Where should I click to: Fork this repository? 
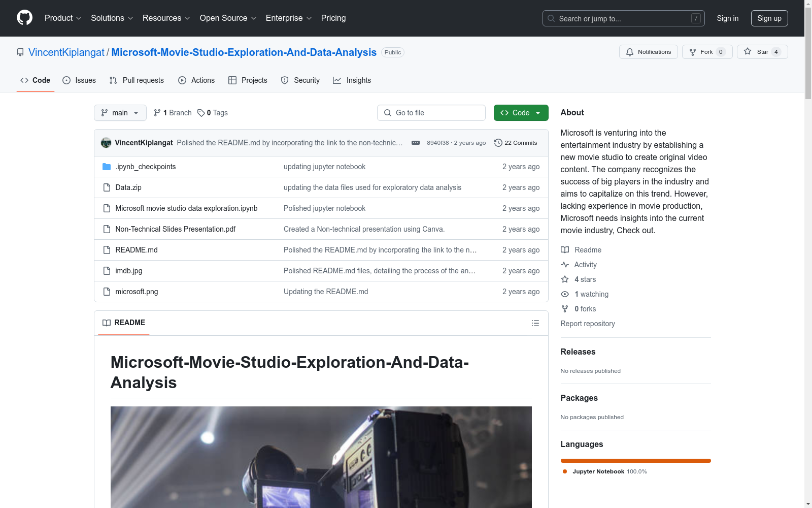[x=707, y=52]
